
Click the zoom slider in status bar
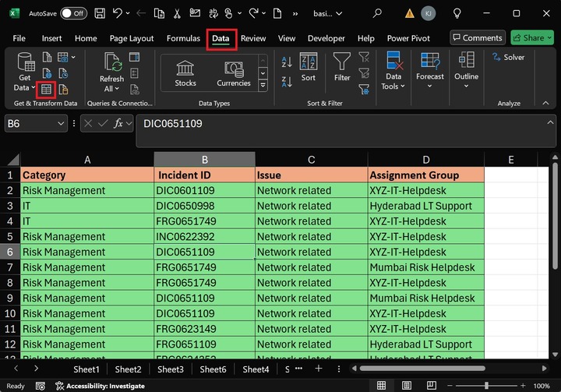click(x=485, y=386)
